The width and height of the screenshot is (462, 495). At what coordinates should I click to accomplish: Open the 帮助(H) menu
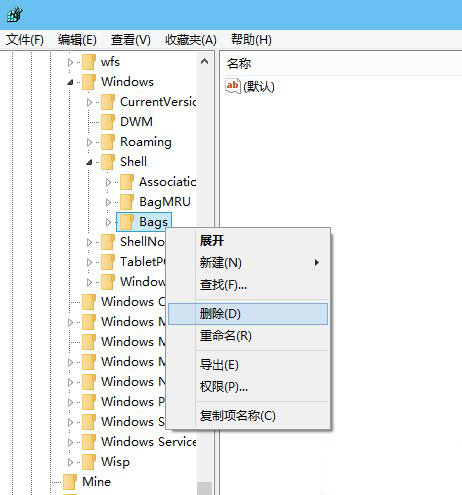pyautogui.click(x=251, y=40)
